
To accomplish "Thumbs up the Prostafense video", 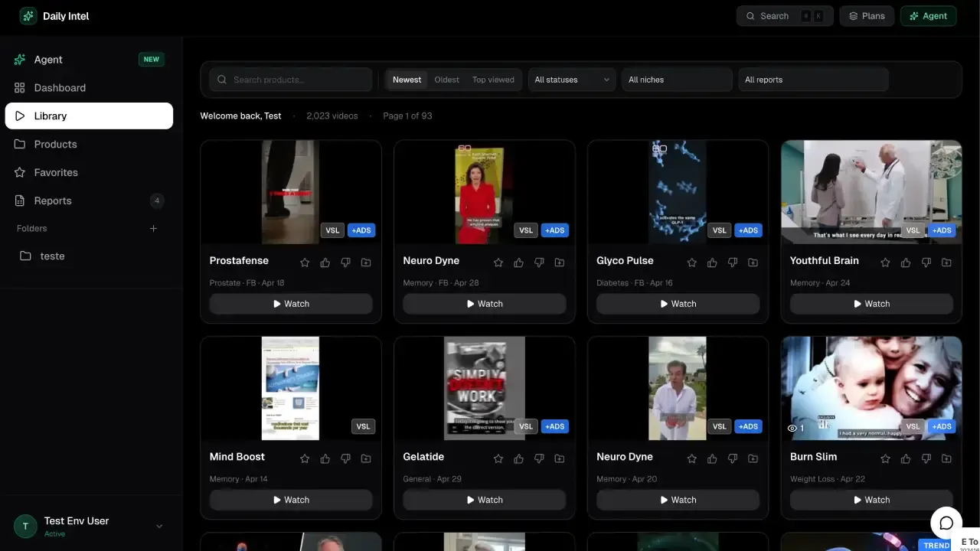I will click(325, 262).
